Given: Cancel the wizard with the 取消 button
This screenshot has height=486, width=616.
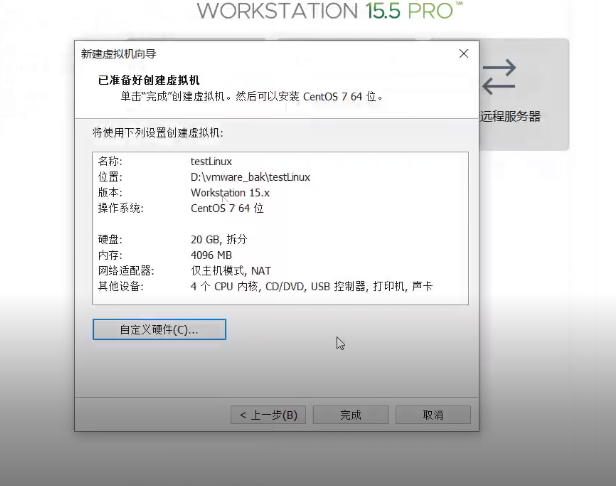Looking at the screenshot, I should pos(433,415).
